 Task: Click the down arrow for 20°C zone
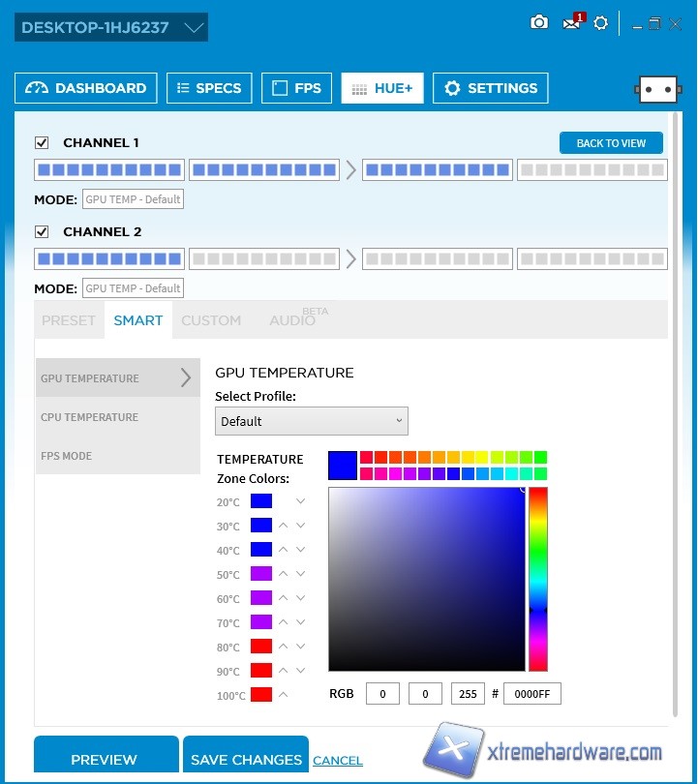[x=301, y=501]
